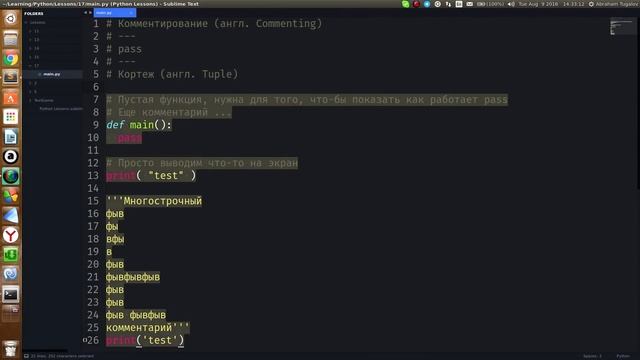Screen dimensions: 640x360
Task: Open the Ubuntu Dash home launcher
Action: [11, 19]
